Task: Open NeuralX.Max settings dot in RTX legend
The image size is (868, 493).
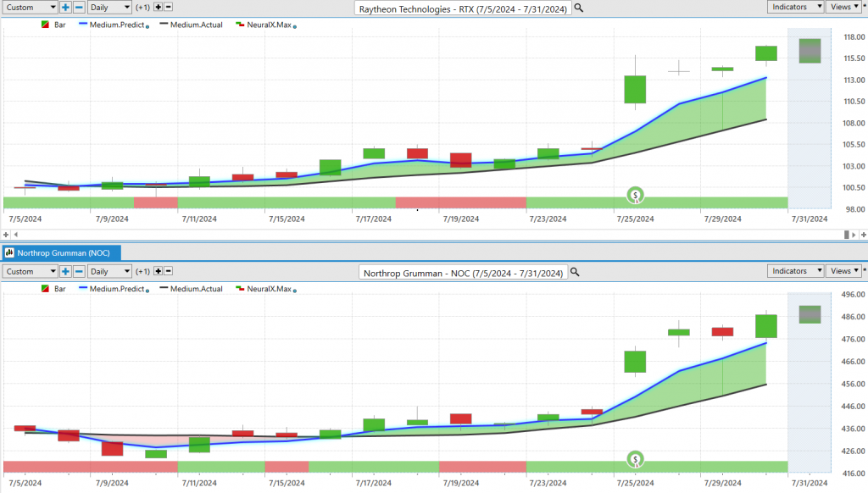Action: (x=294, y=26)
